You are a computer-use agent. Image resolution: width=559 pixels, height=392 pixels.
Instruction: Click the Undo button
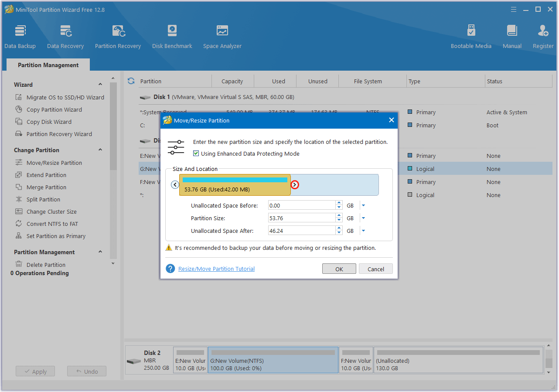tap(87, 372)
